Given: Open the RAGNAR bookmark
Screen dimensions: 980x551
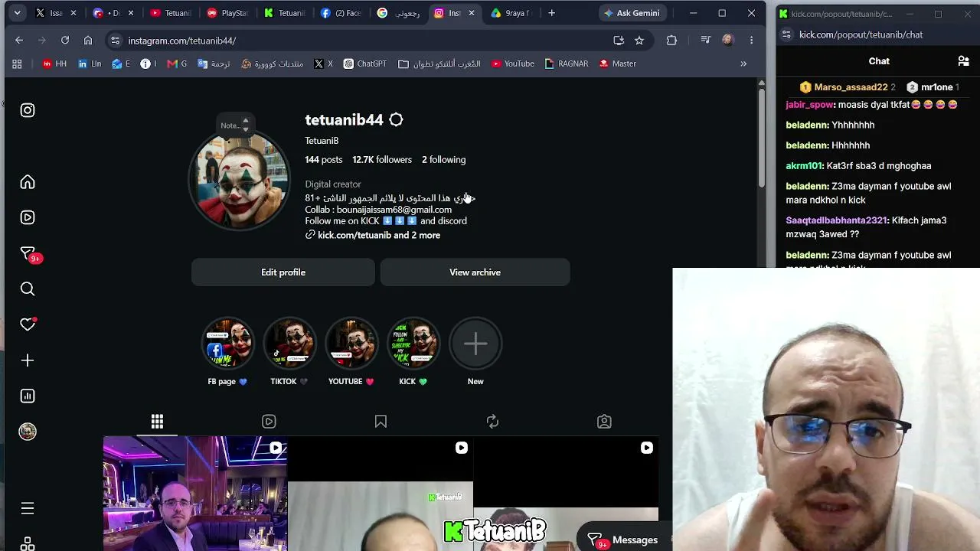Looking at the screenshot, I should point(566,64).
